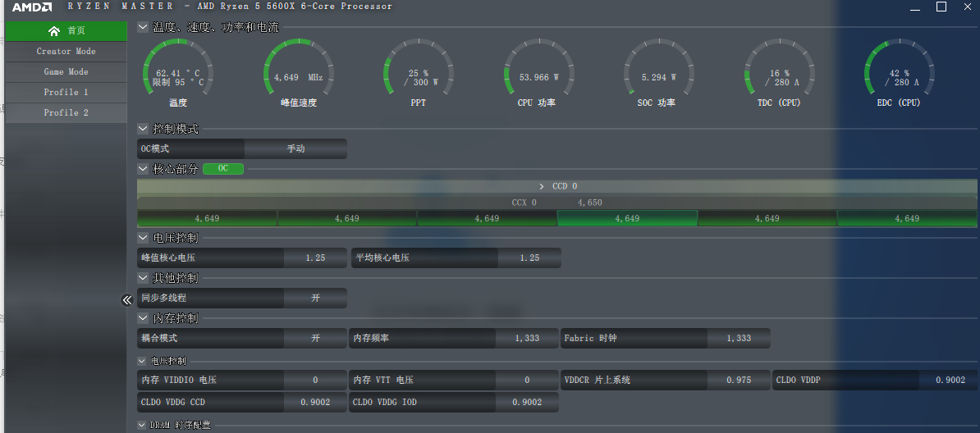Click the SOC 功率 gauge
The height and width of the screenshot is (433, 980).
point(658,73)
